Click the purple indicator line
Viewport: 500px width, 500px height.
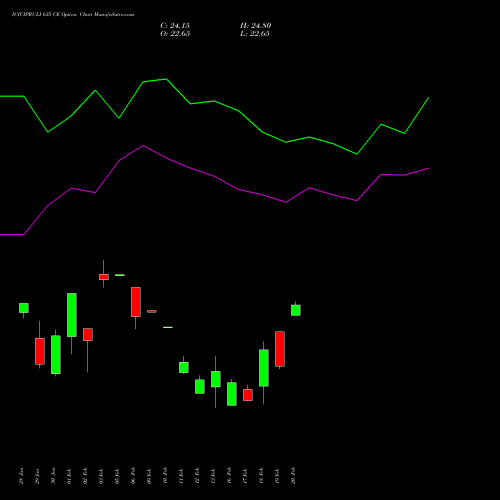(214, 176)
